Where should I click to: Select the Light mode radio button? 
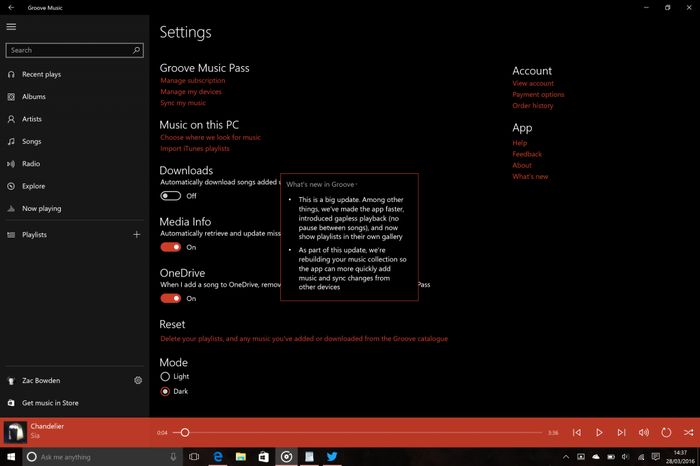[x=165, y=376]
